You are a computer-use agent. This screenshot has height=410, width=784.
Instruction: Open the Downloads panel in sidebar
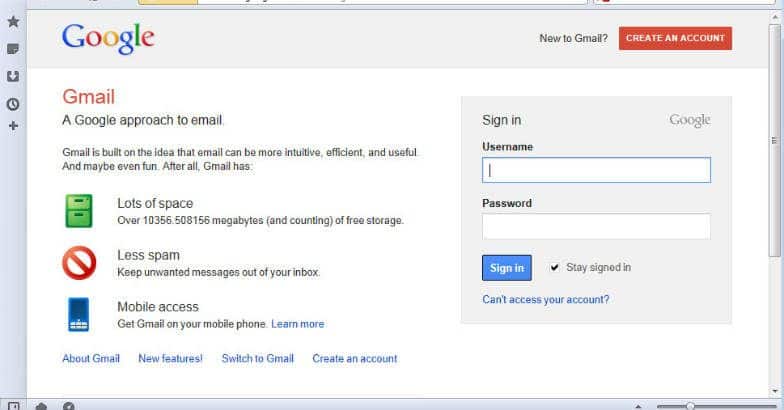14,76
